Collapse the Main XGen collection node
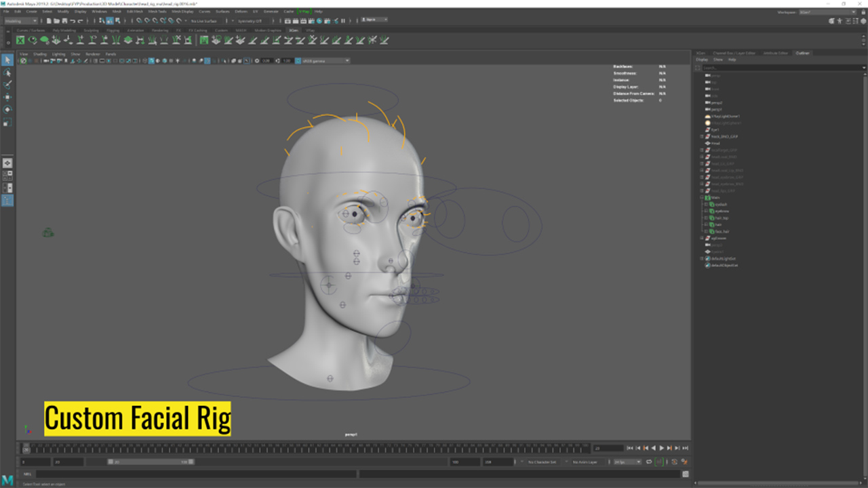 [702, 197]
